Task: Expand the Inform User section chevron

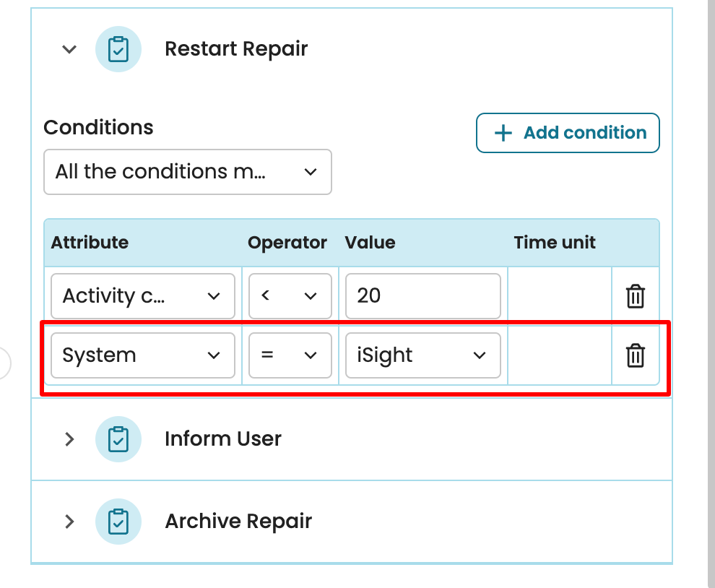Action: click(x=69, y=439)
